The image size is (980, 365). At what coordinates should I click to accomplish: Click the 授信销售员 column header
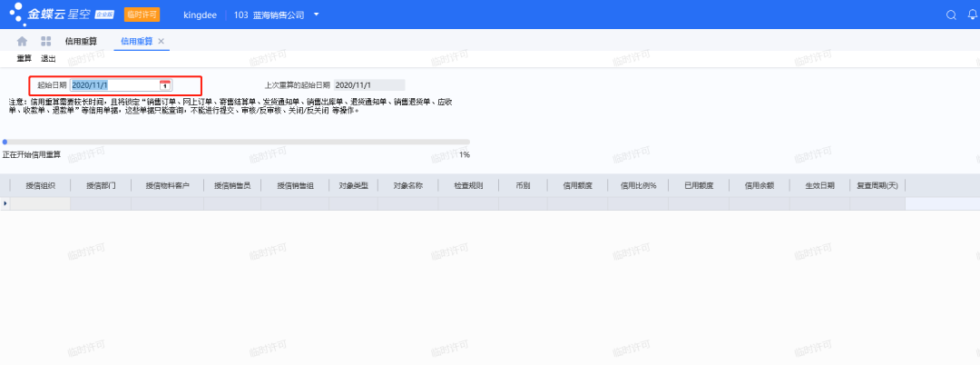[x=232, y=185]
